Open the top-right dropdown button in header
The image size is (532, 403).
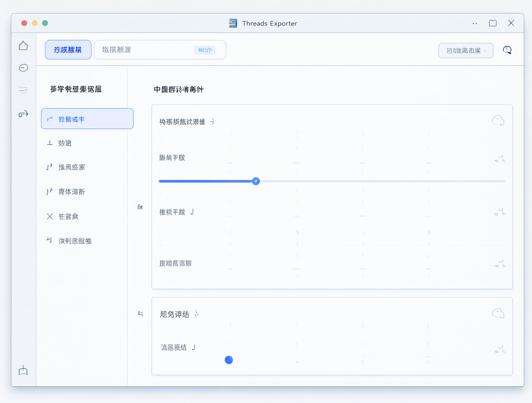pyautogui.click(x=465, y=50)
